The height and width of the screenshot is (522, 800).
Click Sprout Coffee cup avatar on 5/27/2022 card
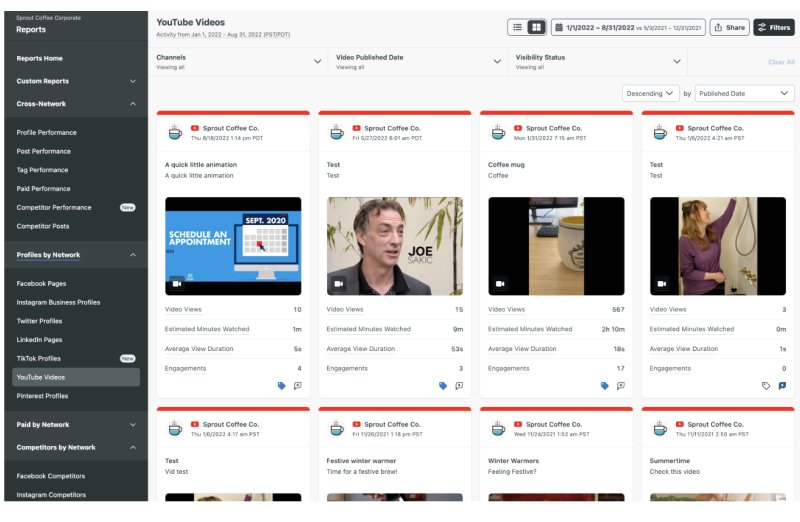pos(337,132)
